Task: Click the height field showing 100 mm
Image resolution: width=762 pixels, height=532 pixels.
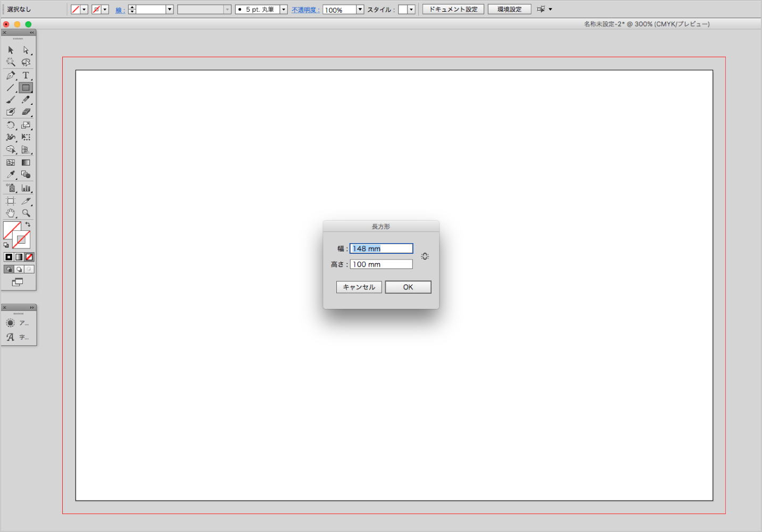Action: 381,264
